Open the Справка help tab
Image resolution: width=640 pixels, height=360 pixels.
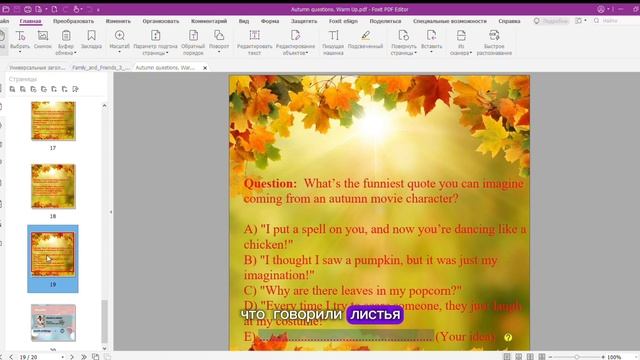[x=509, y=21]
